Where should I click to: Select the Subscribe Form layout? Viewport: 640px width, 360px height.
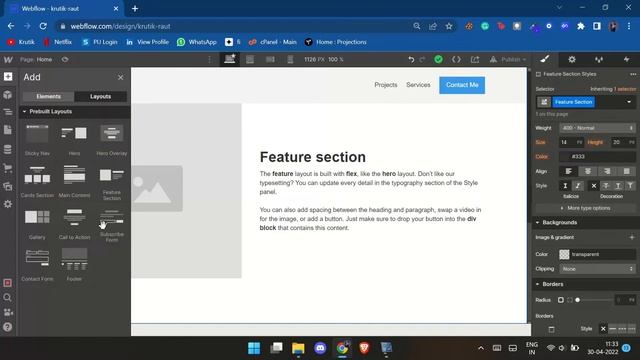111,225
